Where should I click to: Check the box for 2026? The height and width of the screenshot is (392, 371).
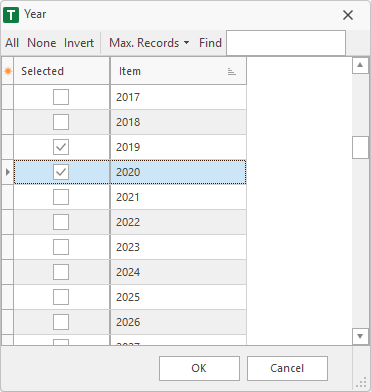click(x=61, y=322)
